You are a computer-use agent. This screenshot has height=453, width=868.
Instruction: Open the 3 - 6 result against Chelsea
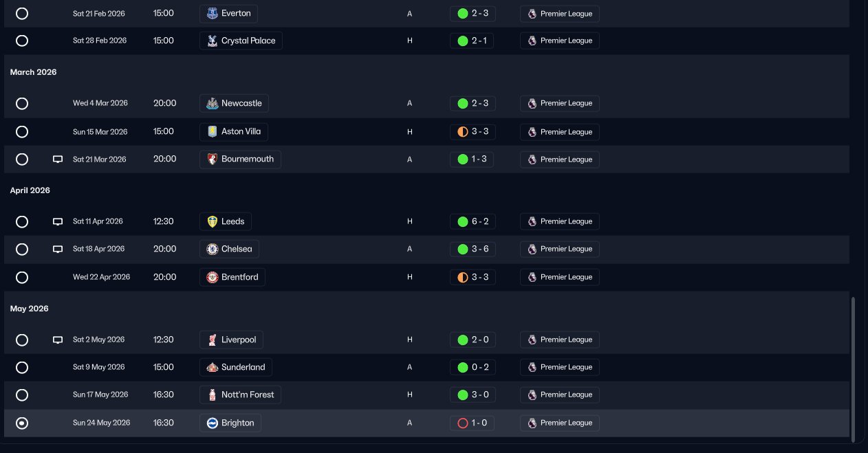tap(473, 249)
